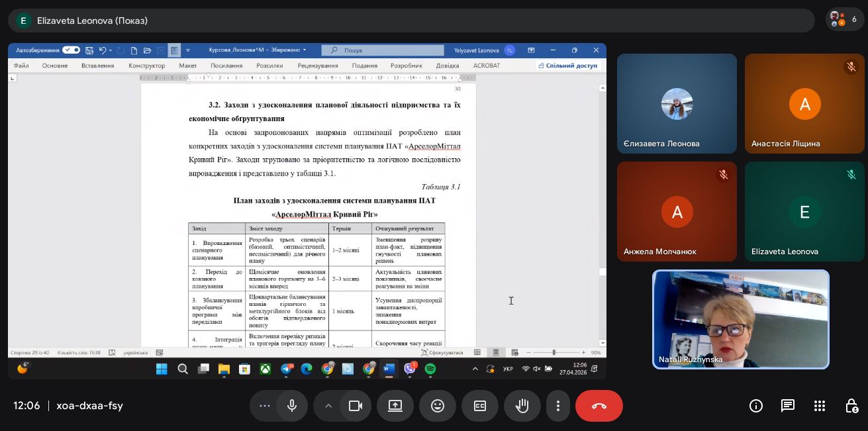868x431 pixels.
Task: Open more options vertical dots menu
Action: click(x=558, y=406)
